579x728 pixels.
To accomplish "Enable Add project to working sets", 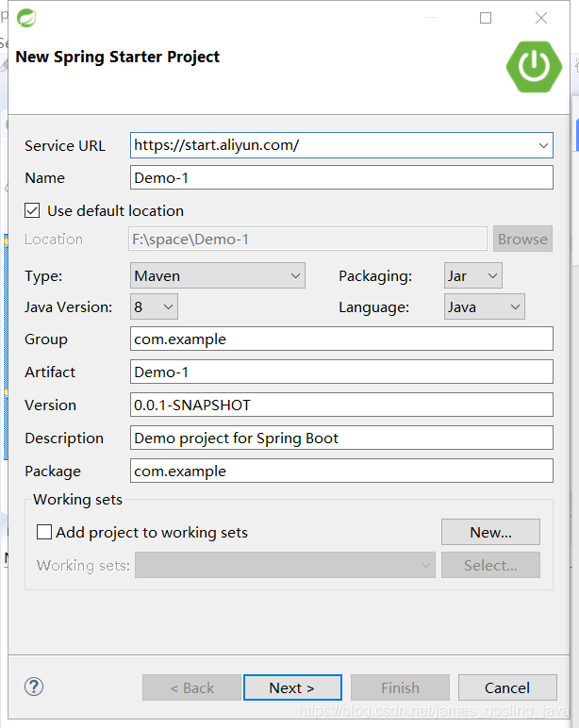I will click(44, 532).
